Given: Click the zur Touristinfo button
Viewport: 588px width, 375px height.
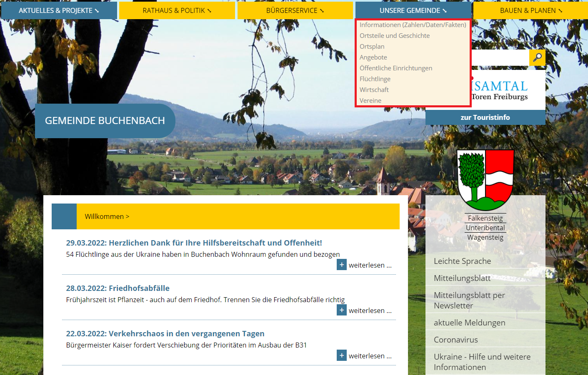Looking at the screenshot, I should click(x=485, y=117).
